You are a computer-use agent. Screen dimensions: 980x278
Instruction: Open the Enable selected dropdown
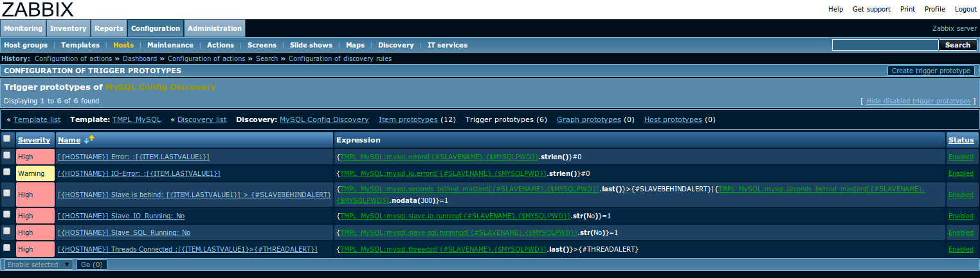tap(39, 265)
